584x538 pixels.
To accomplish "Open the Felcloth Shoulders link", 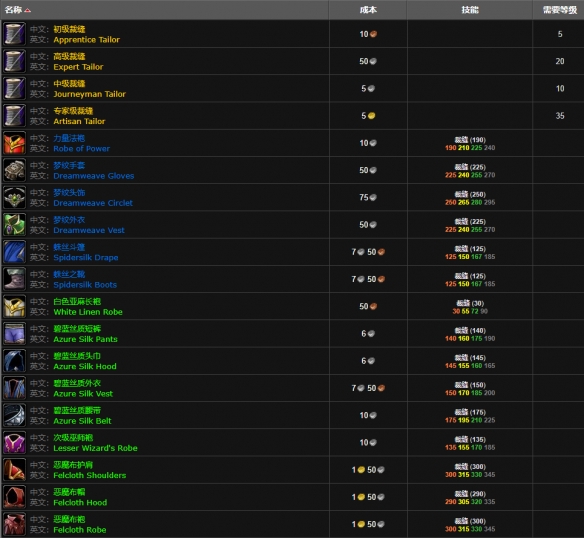I will click(x=90, y=475).
